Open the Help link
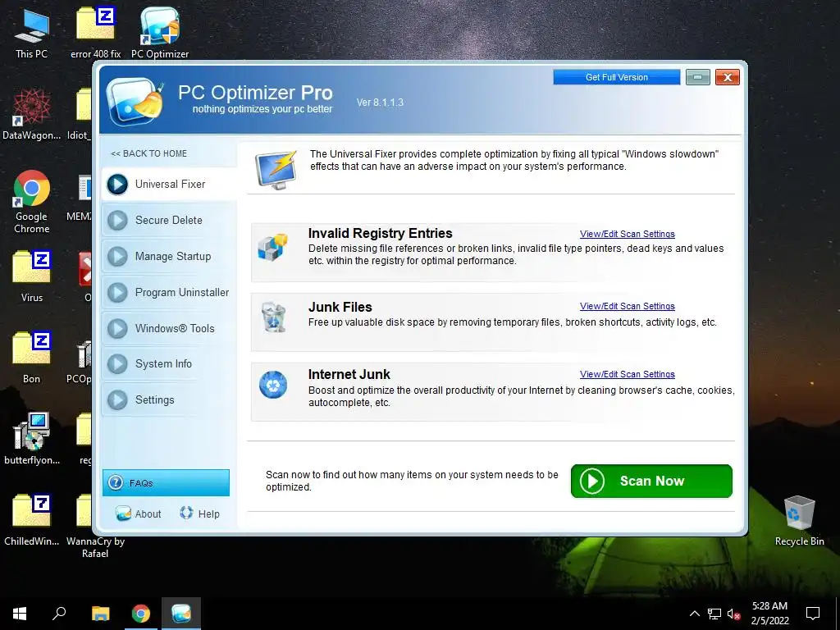This screenshot has width=840, height=630. 199,514
